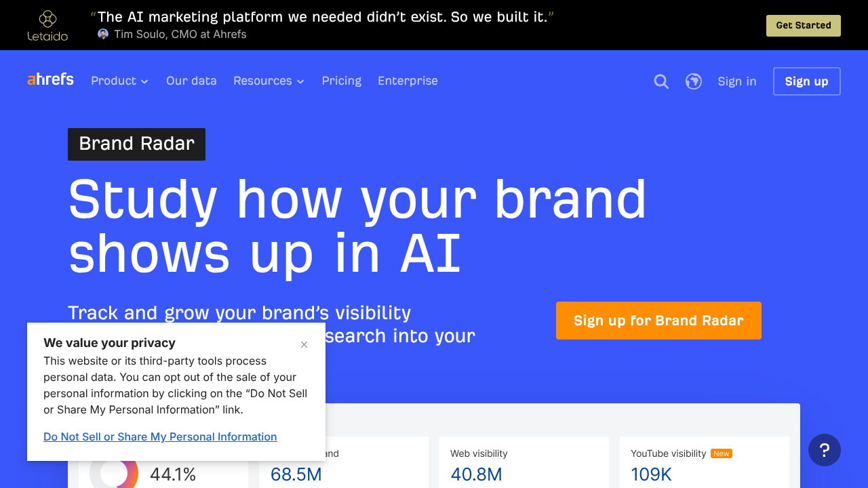Open Do Not Sell or Share link

click(160, 436)
